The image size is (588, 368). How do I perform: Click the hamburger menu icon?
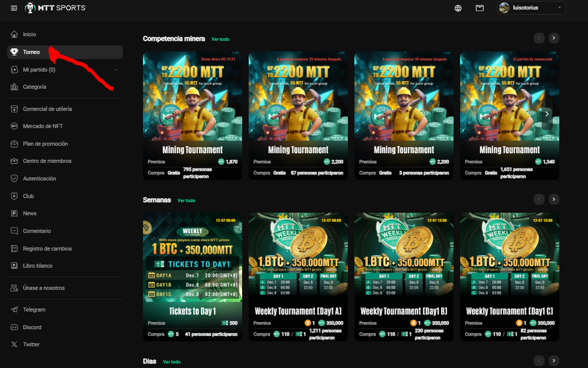(14, 8)
